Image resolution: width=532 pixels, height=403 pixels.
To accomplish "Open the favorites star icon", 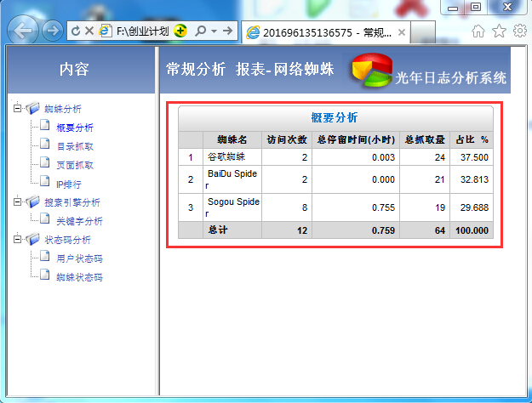I will 500,31.
